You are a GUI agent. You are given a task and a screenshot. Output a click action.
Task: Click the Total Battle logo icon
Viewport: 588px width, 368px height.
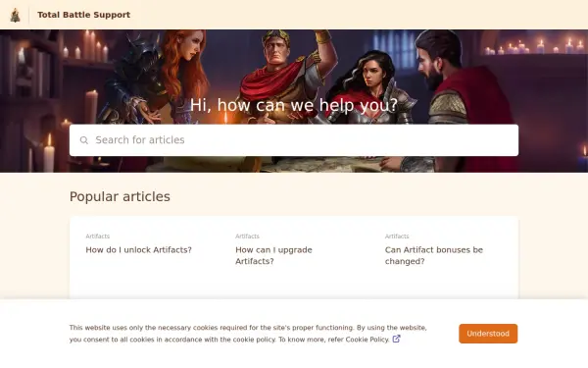tap(15, 15)
